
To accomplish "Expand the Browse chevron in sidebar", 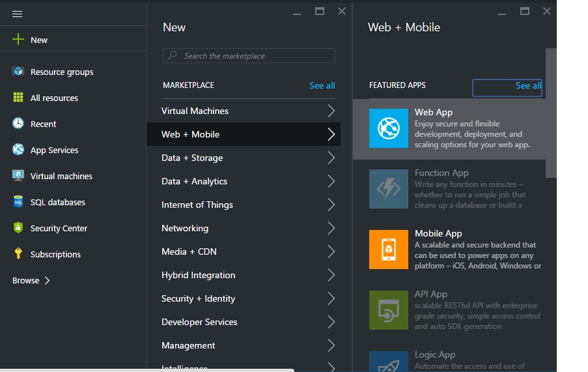I will point(48,281).
